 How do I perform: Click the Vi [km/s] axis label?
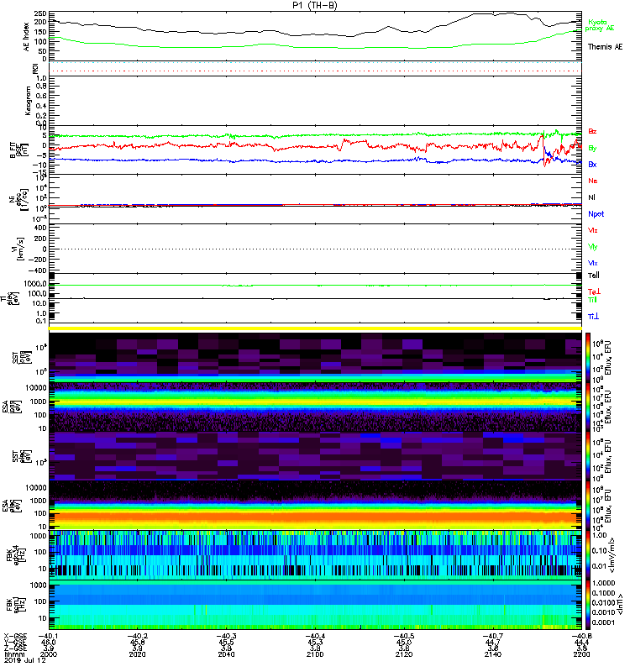click(20, 249)
